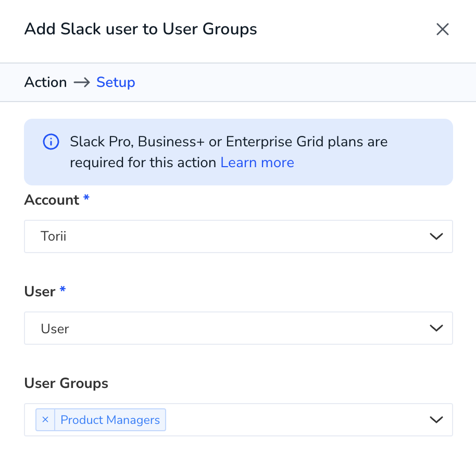This screenshot has width=476, height=451.
Task: Open the Account dropdown showing Torii
Action: pos(239,236)
